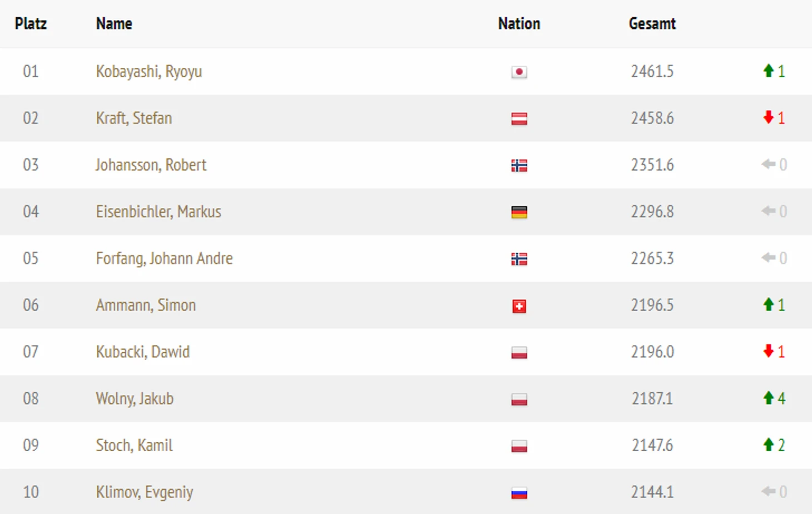Viewport: 812px width, 514px height.
Task: Click the Poland flag beside Stoch
Action: coord(519,446)
